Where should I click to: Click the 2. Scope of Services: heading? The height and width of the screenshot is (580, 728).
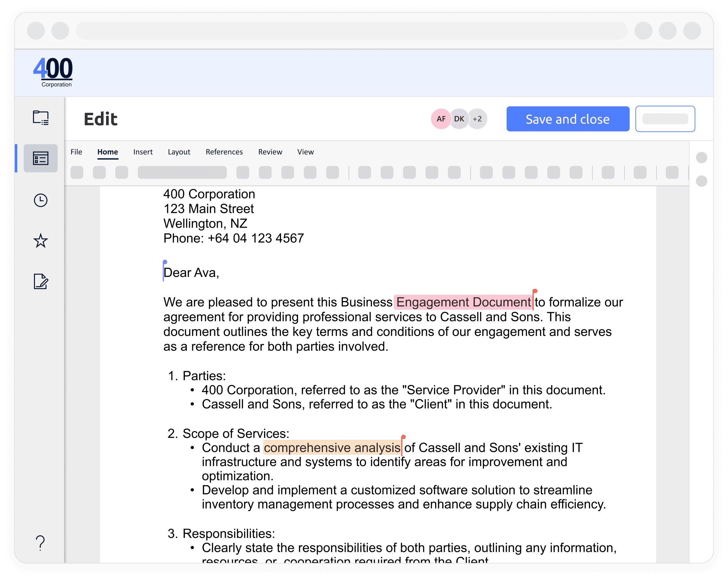[228, 433]
